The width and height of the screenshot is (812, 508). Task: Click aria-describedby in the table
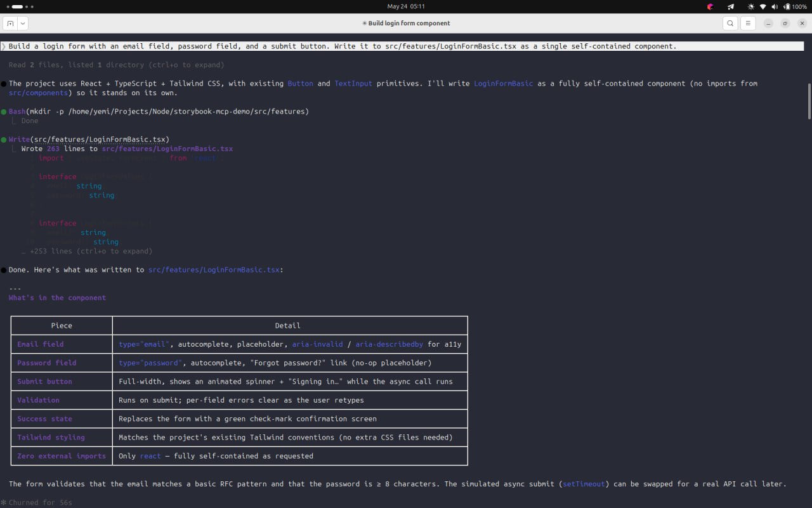click(389, 344)
